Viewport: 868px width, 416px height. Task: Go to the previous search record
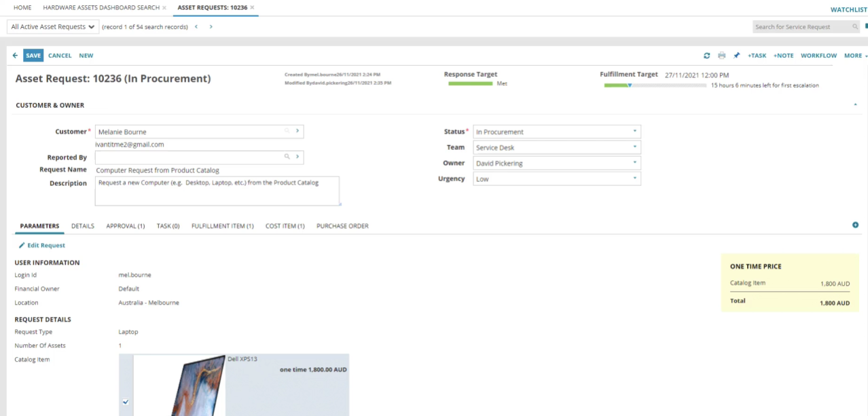coord(196,27)
